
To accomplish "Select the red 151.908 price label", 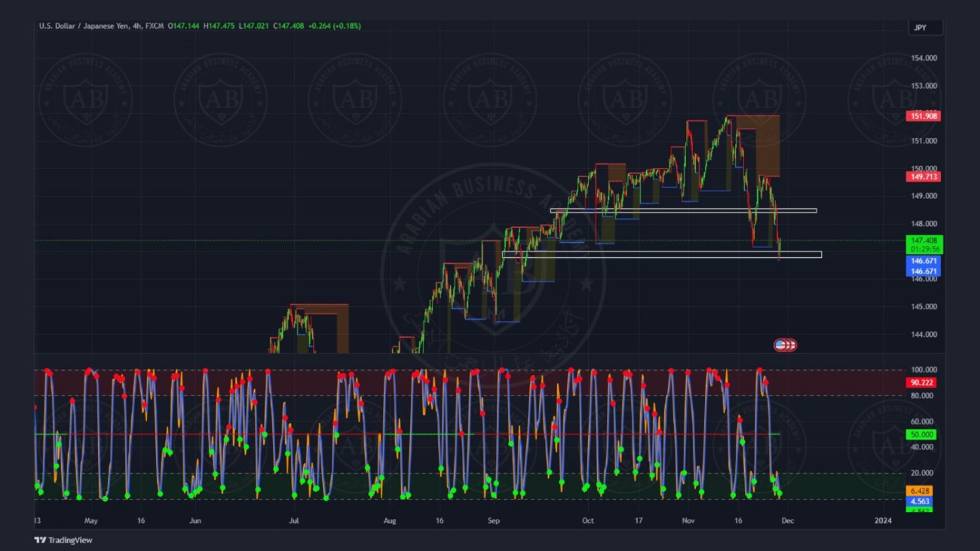I will (x=923, y=116).
